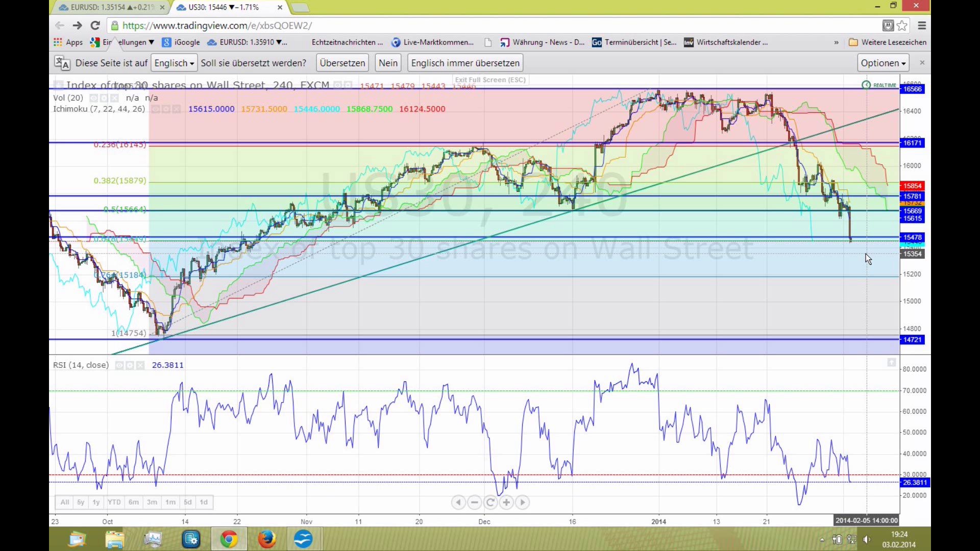Zoom in chart with plus button
The image size is (980, 551).
(506, 503)
